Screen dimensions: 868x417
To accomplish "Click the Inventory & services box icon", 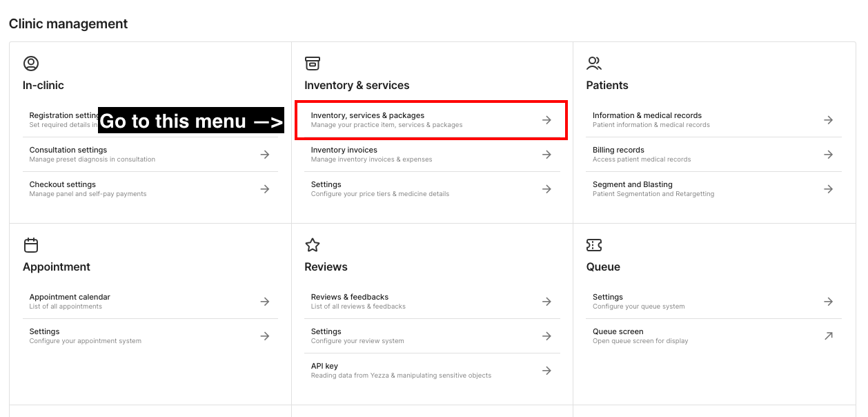I will click(312, 64).
